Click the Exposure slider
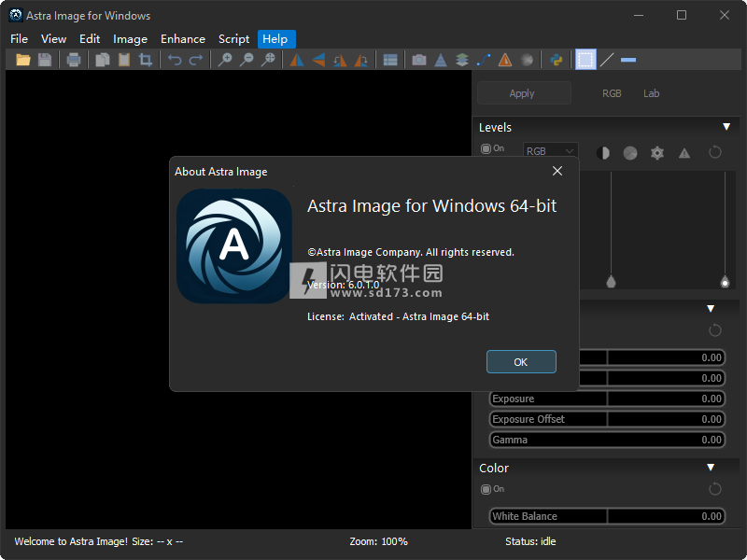The width and height of the screenshot is (747, 560). (x=608, y=399)
